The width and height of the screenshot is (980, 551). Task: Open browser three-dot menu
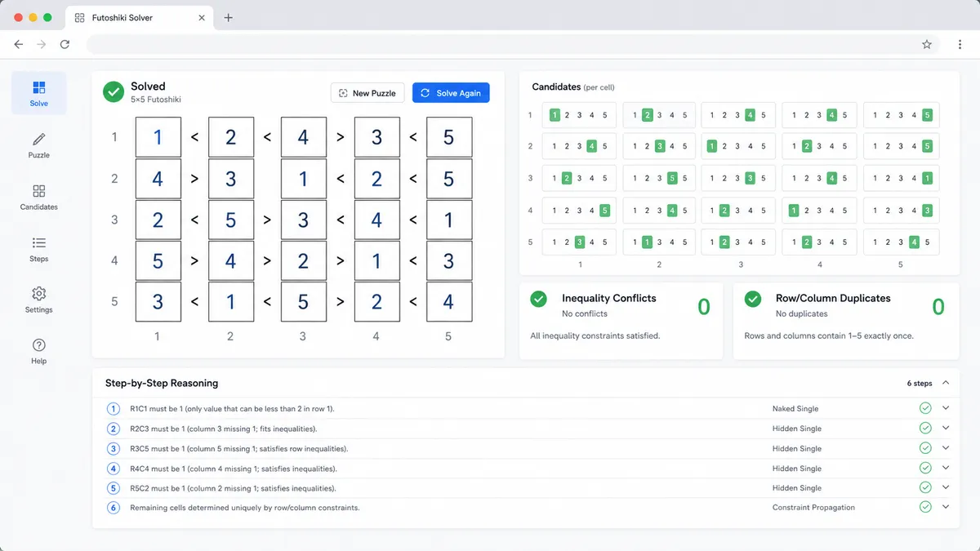point(960,45)
